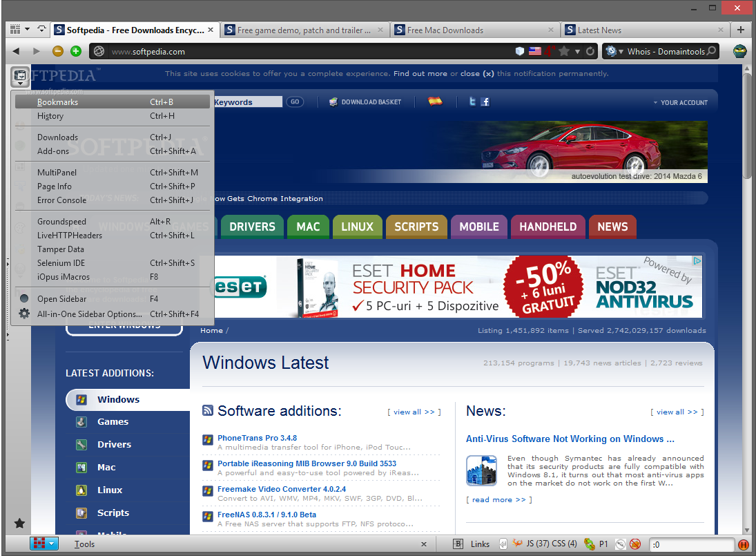Click the Twitter icon on Softpedia header
The image size is (756, 556).
(472, 102)
